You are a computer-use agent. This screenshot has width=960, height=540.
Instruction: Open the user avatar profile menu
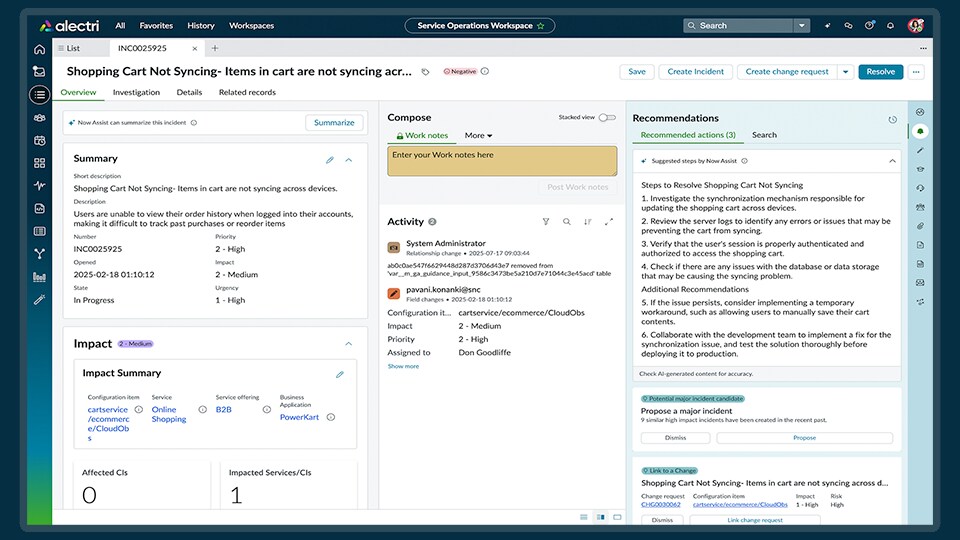(x=916, y=26)
